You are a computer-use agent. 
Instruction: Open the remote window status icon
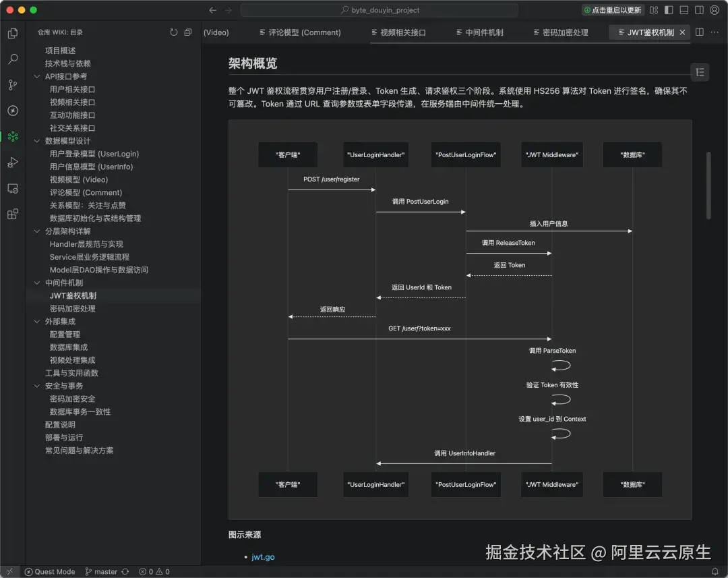(9, 571)
